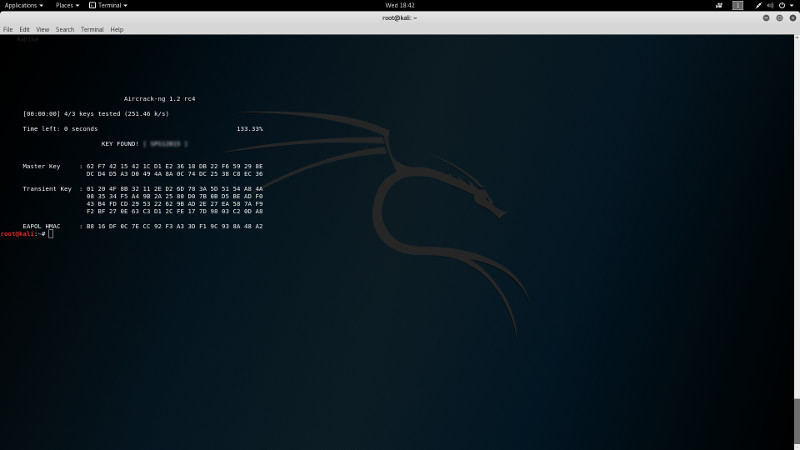800x450 pixels.
Task: Click the 'root@kali: ~' window title
Action: click(x=399, y=18)
